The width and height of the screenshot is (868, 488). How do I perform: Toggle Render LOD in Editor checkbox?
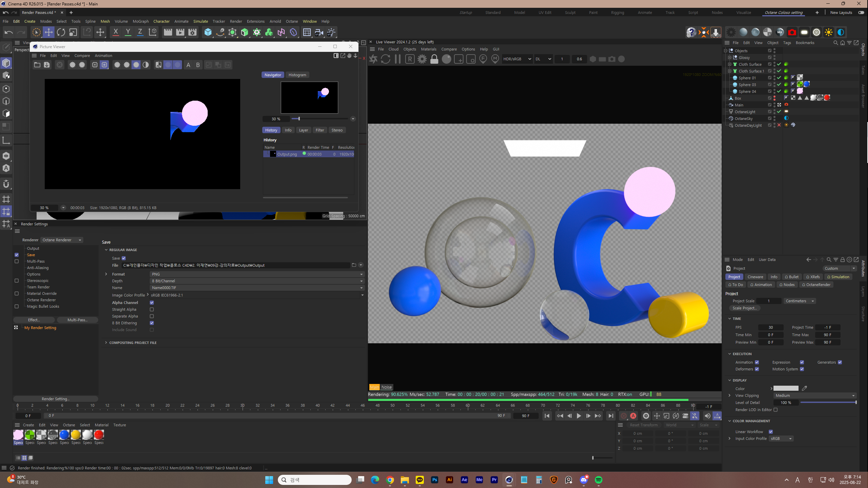click(776, 410)
